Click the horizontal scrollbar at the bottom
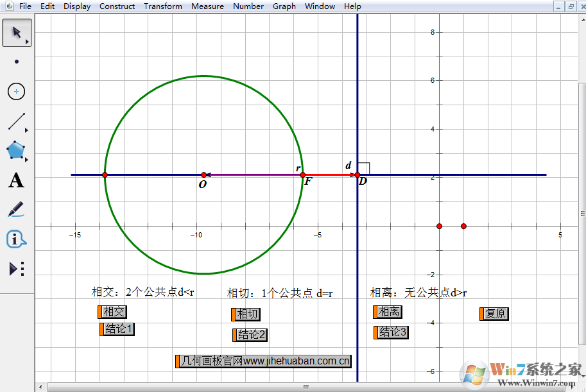 tap(305, 387)
